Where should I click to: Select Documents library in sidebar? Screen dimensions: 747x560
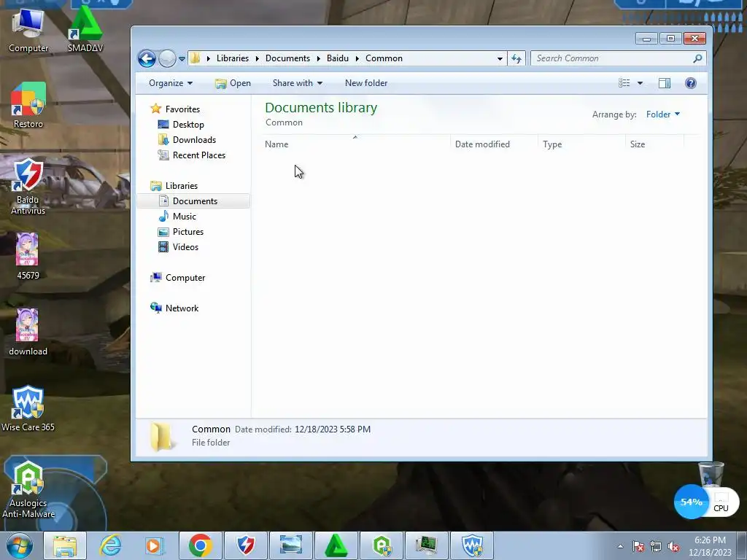[x=193, y=201]
